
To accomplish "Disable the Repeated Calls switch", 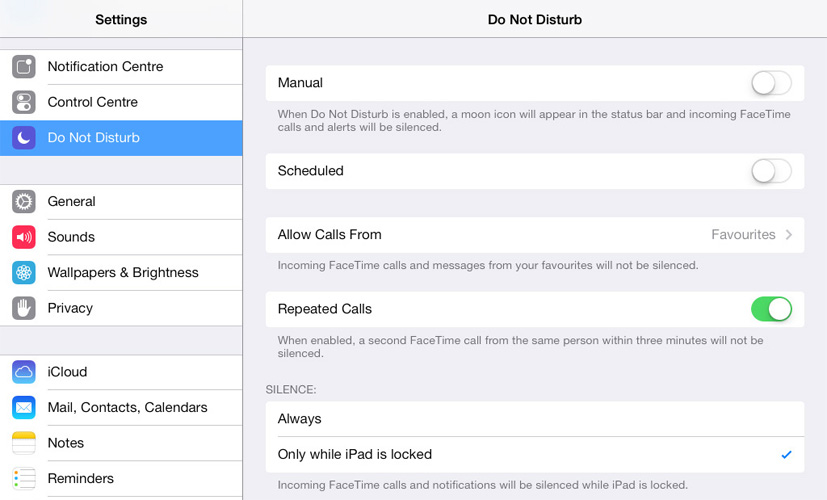I will point(771,309).
